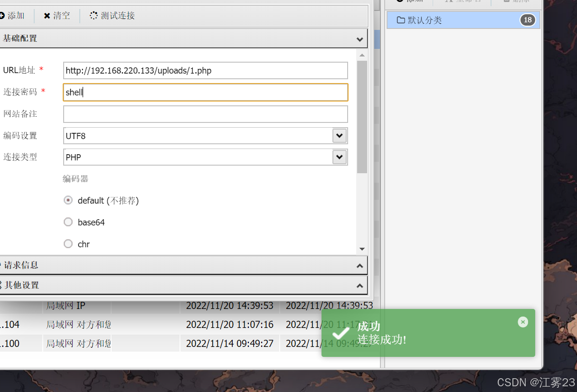Choose the default (不推荐) encoder
Image resolution: width=577 pixels, height=392 pixels.
click(68, 200)
